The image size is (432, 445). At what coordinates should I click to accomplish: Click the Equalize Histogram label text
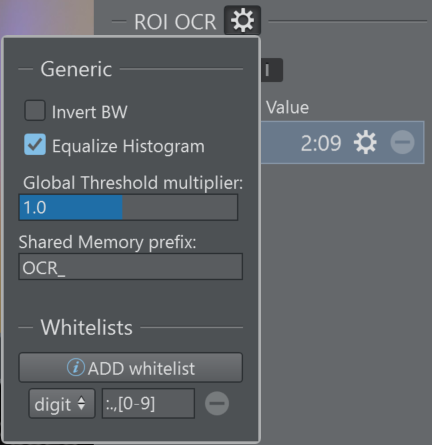click(128, 146)
